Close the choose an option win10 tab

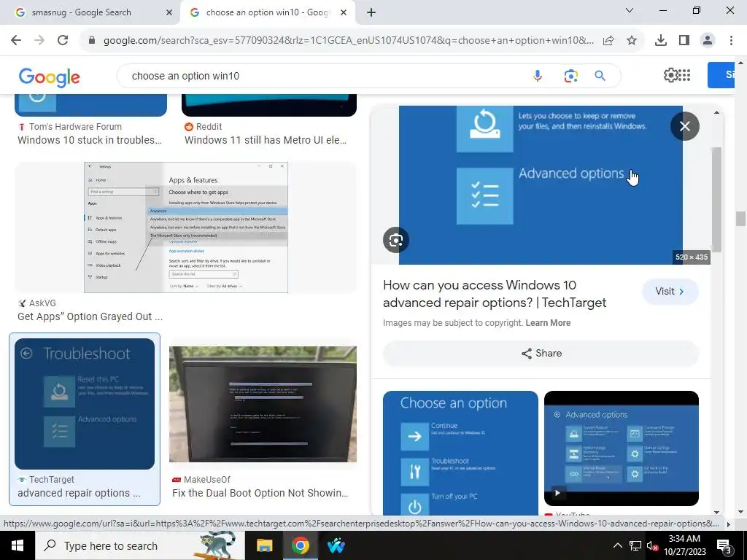coord(344,13)
